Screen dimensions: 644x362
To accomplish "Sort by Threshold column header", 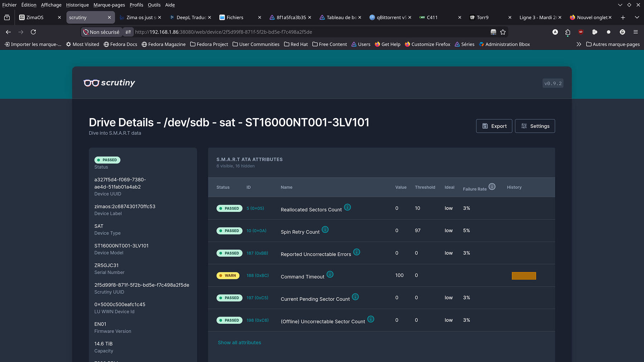I will click(425, 187).
